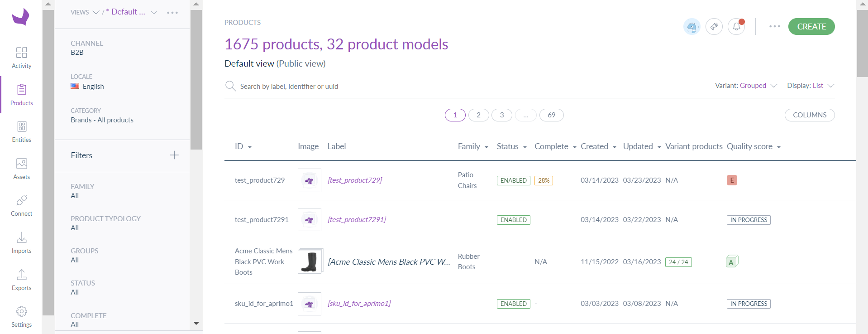Sort by Quality score column

point(753,146)
